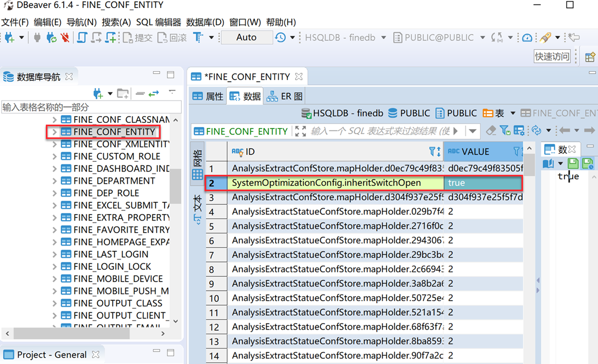Open the filter history dropdown arrow
Image resolution: width=598 pixels, height=364 pixels.
pyautogui.click(x=472, y=131)
